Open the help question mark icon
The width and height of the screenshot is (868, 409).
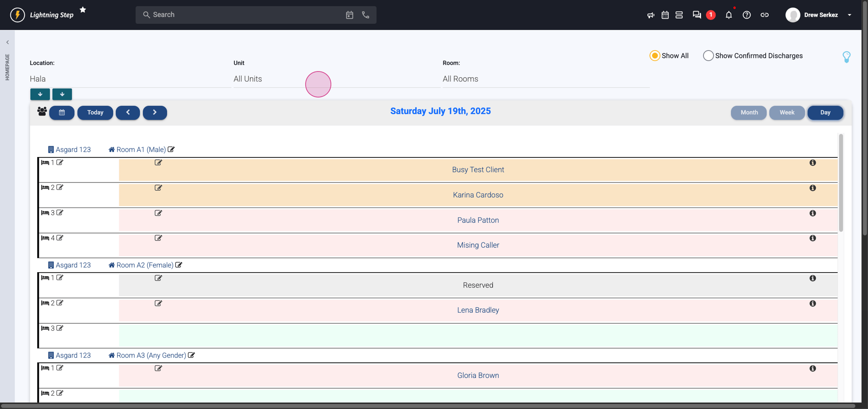click(x=747, y=15)
